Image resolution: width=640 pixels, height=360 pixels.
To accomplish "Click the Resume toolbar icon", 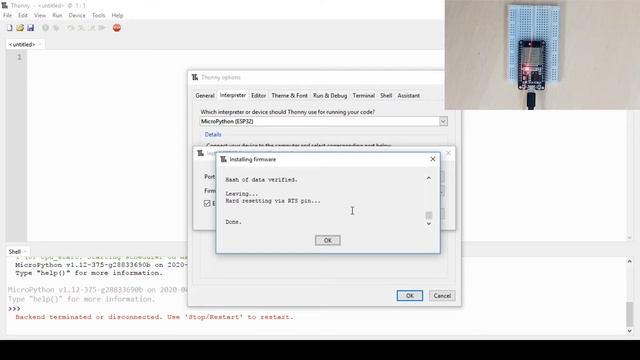I will (x=102, y=28).
